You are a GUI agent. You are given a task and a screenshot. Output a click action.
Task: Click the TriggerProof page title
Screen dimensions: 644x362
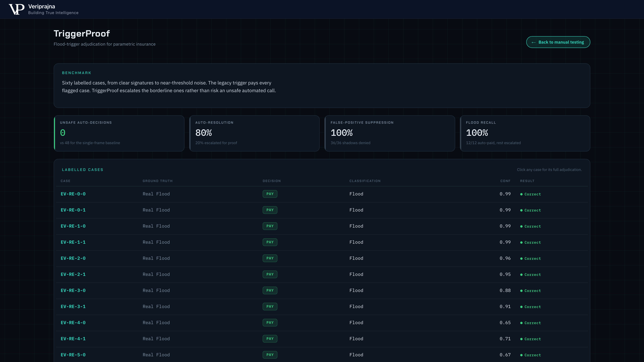tap(82, 34)
